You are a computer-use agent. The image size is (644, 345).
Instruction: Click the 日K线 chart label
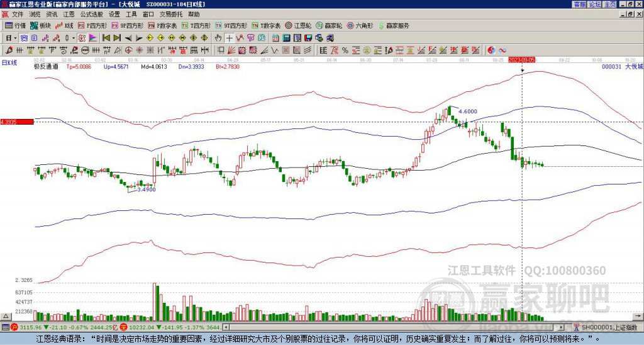coord(9,63)
